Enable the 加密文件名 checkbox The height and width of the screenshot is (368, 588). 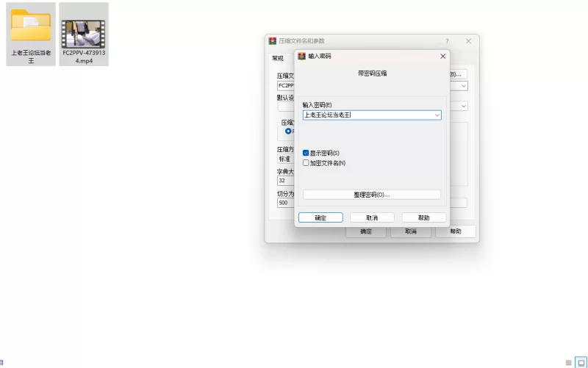306,163
